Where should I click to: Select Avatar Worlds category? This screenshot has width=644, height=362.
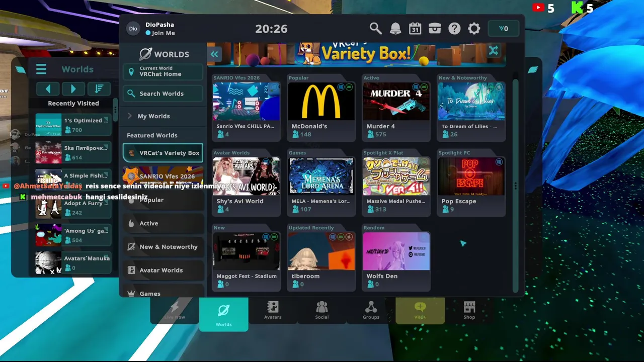pos(163,270)
